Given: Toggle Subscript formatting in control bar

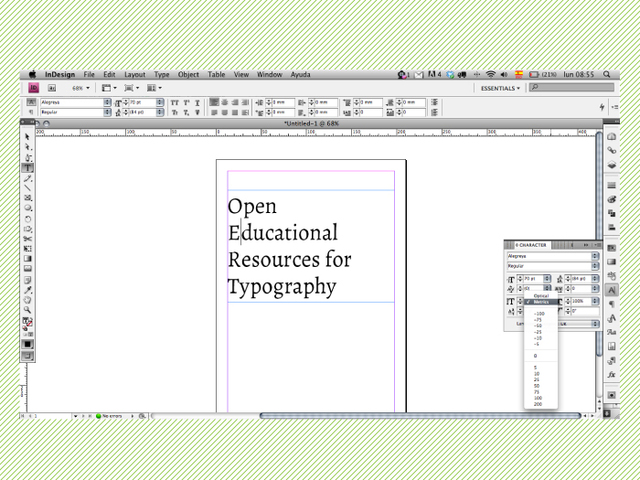Looking at the screenshot, I should pyautogui.click(x=186, y=112).
